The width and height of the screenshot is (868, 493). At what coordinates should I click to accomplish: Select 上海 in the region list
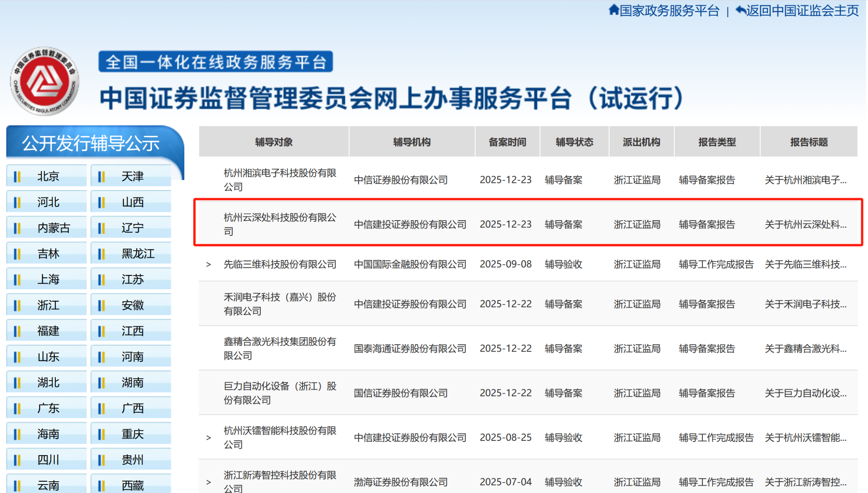coord(48,280)
